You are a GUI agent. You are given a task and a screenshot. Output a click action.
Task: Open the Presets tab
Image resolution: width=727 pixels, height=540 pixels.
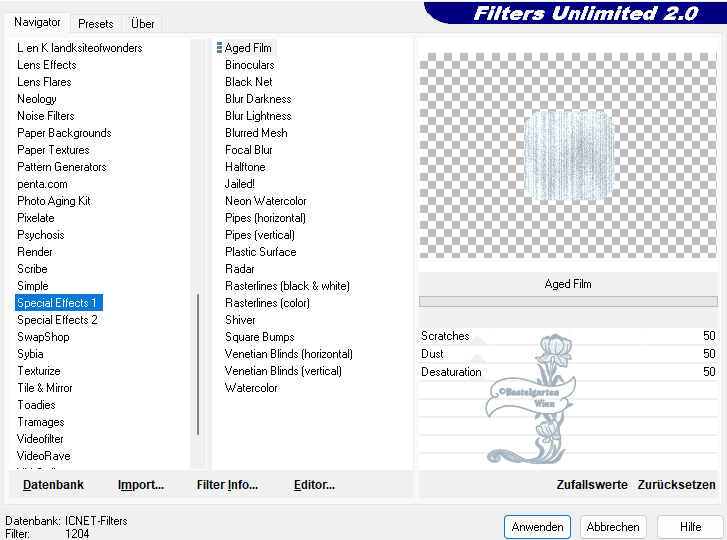click(96, 24)
